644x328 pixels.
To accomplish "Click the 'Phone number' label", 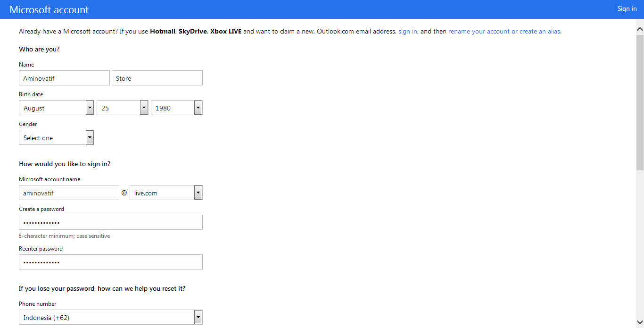I will tap(38, 304).
